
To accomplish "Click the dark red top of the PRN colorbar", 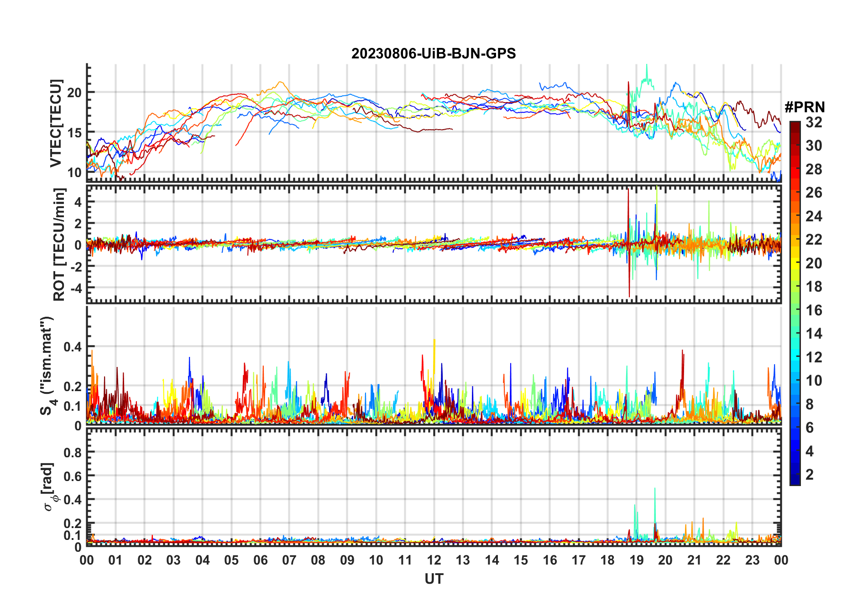I will [x=795, y=125].
